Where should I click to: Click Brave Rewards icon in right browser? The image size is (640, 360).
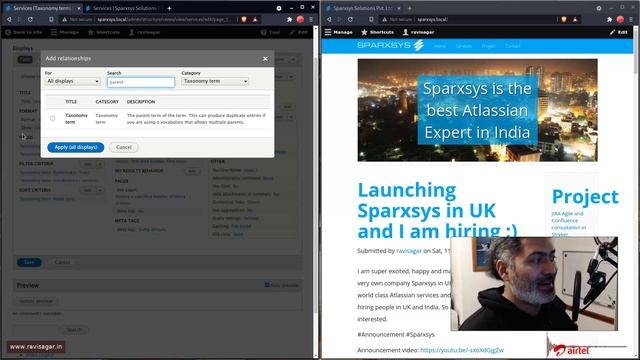coord(575,19)
